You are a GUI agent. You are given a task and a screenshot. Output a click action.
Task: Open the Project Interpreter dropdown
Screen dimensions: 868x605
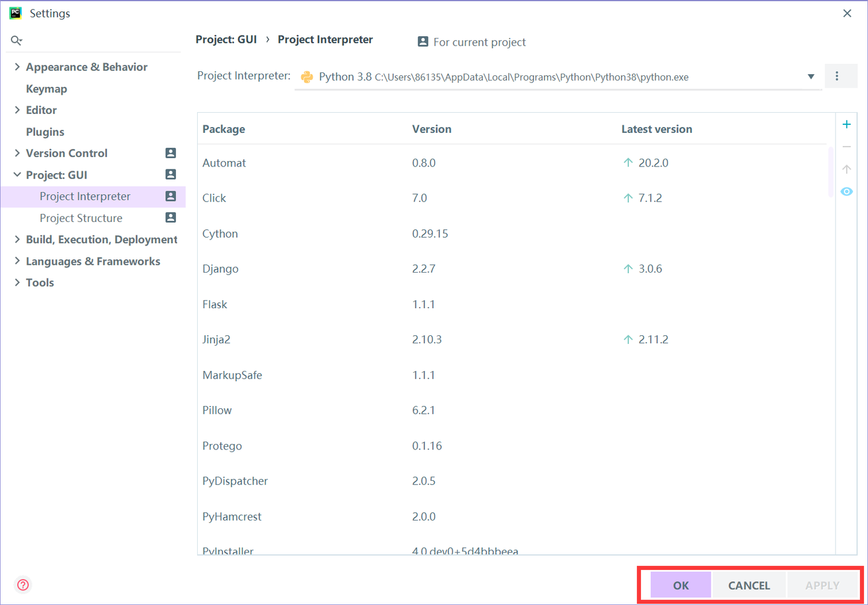click(x=811, y=77)
